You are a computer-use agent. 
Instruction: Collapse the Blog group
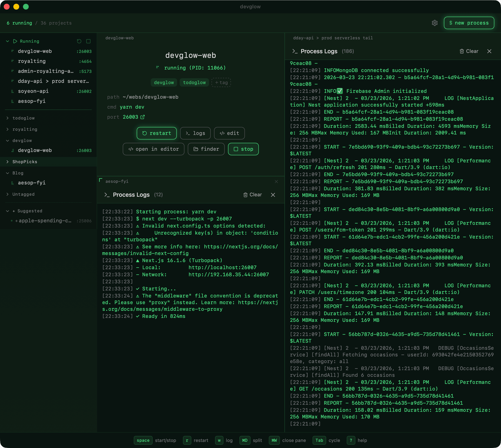pyautogui.click(x=48, y=173)
